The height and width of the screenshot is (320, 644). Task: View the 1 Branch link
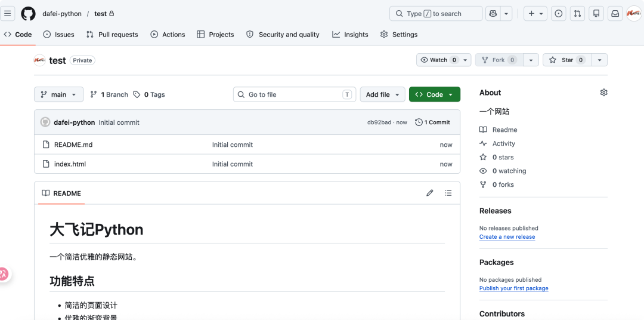pyautogui.click(x=109, y=94)
